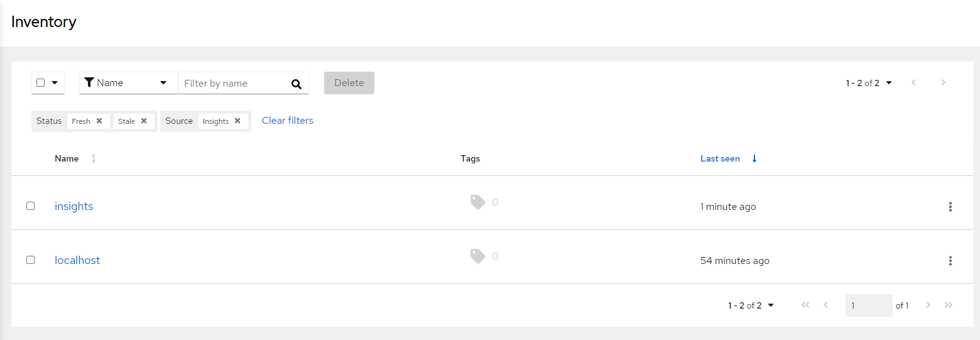Remove the Stale status filter chip
Screen dimensions: 980x340
coord(144,121)
